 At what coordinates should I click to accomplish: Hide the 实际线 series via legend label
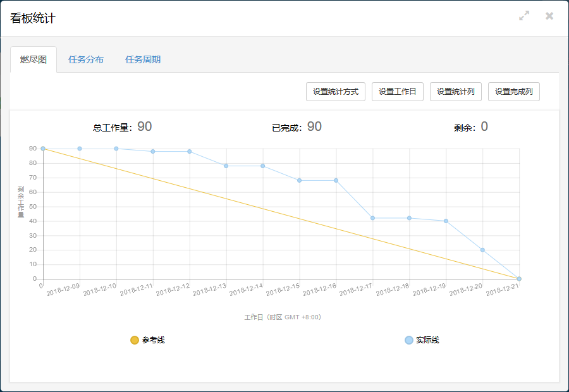[427, 340]
